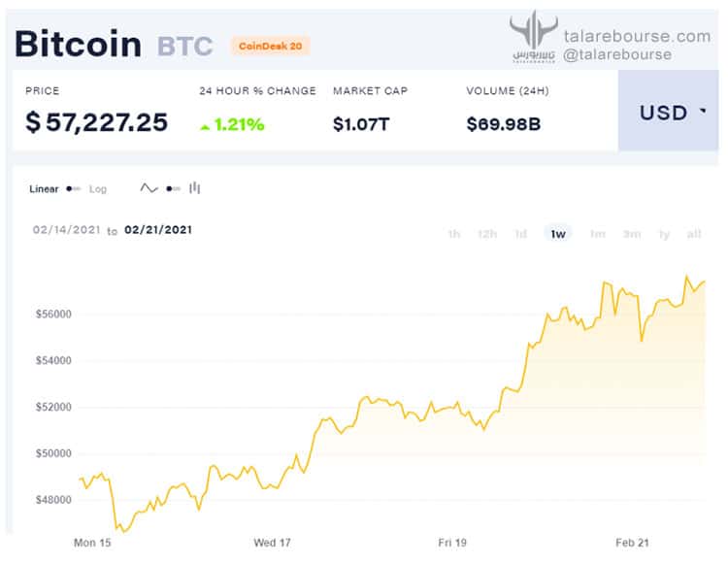
Task: Show the all-time price range
Action: [x=694, y=234]
